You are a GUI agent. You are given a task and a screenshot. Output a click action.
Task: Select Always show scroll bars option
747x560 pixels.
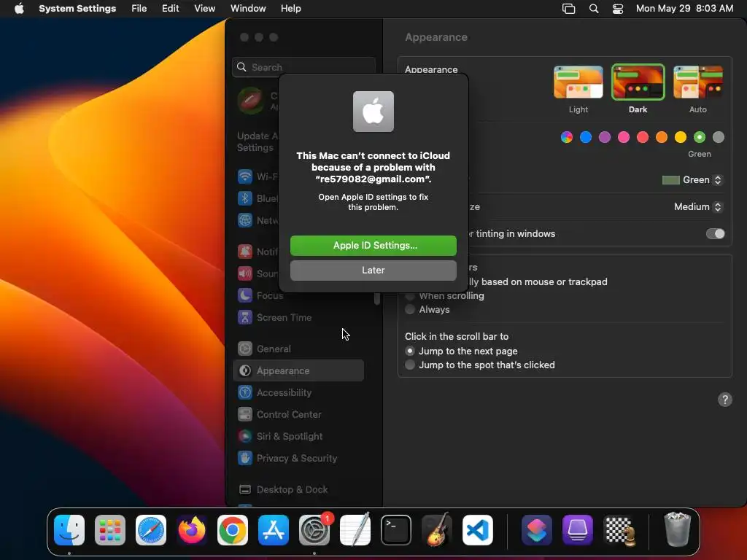pos(410,309)
